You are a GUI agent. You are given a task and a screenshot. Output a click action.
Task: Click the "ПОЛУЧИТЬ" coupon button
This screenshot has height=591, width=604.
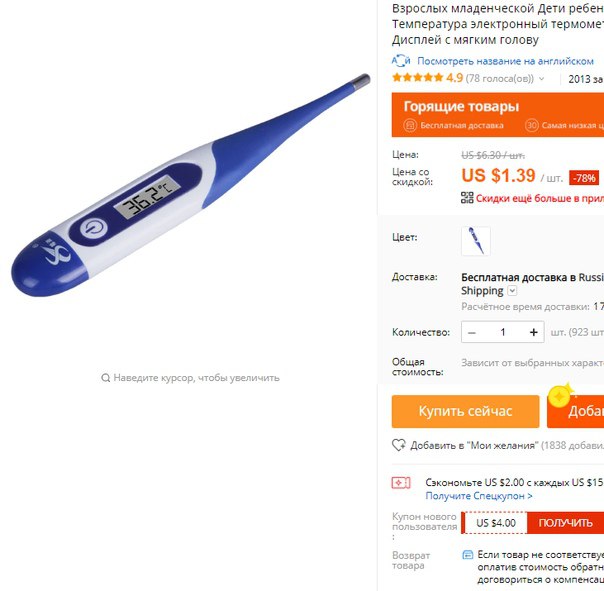pyautogui.click(x=565, y=523)
